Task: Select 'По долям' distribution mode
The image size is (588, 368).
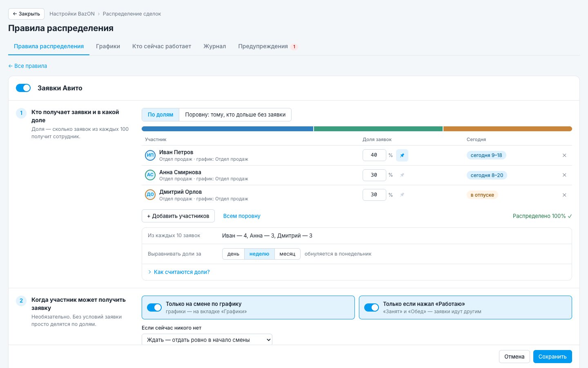Action: (x=160, y=114)
